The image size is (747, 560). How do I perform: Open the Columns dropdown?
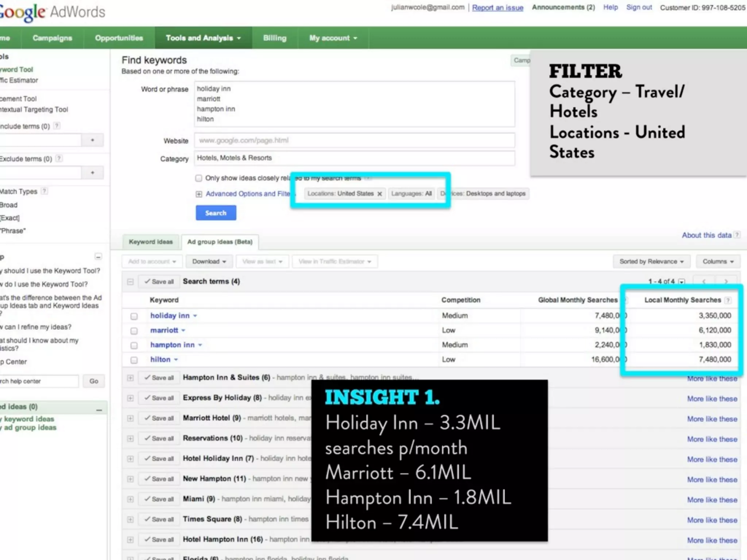point(717,261)
